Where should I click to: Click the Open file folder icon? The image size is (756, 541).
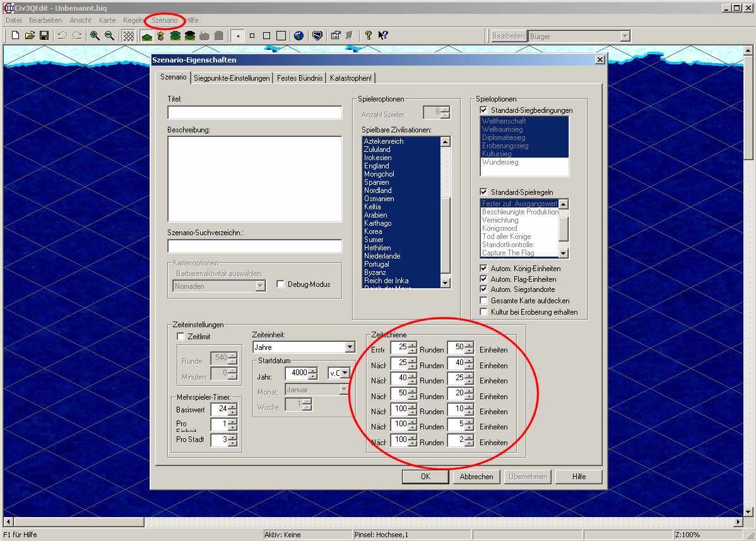coord(30,36)
